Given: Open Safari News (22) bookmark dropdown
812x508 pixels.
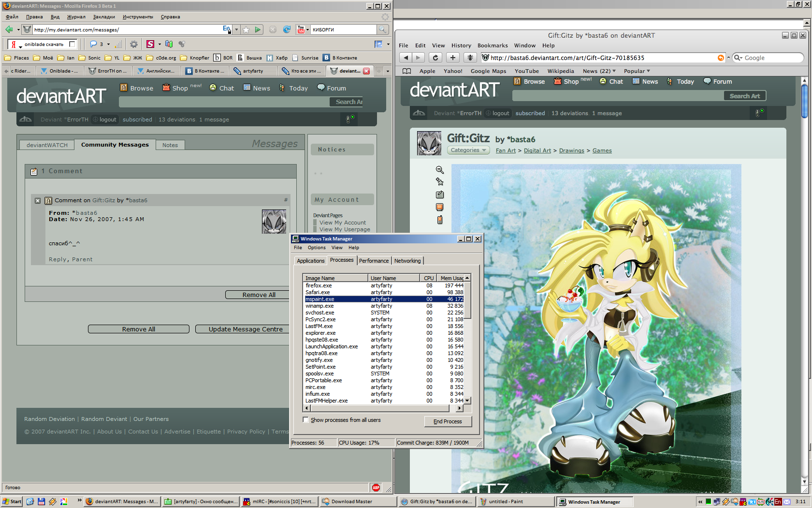Looking at the screenshot, I should (x=599, y=71).
